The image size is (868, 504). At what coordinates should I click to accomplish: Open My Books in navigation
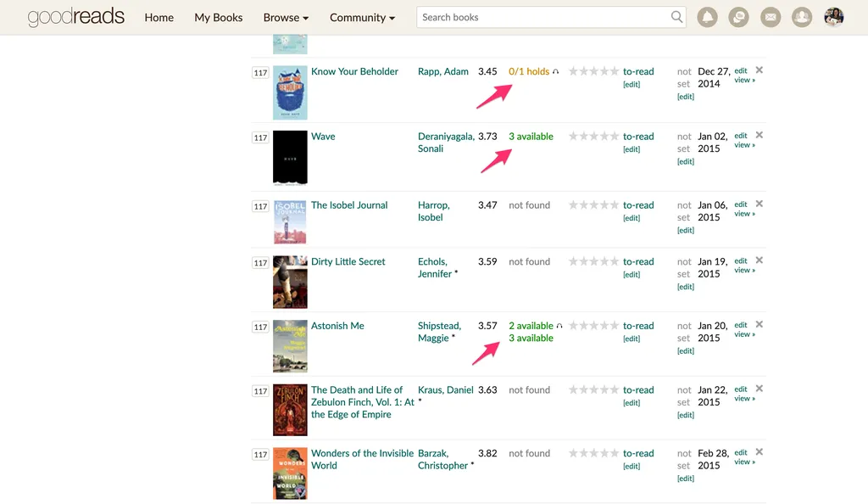pyautogui.click(x=218, y=17)
